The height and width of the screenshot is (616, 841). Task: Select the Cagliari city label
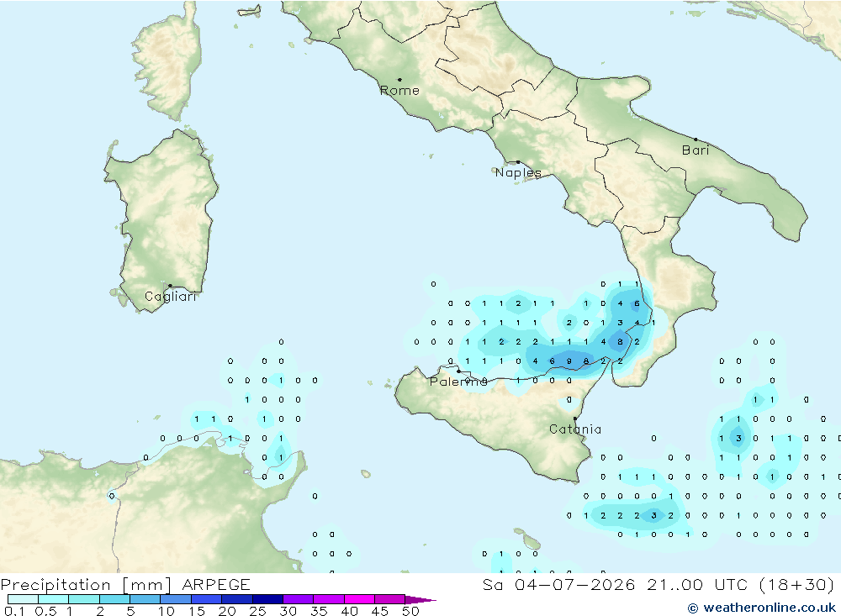click(171, 297)
